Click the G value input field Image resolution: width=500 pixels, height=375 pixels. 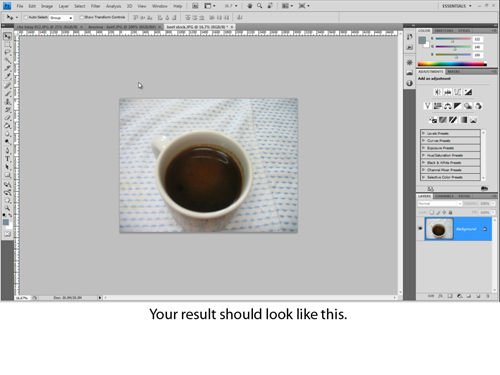478,47
